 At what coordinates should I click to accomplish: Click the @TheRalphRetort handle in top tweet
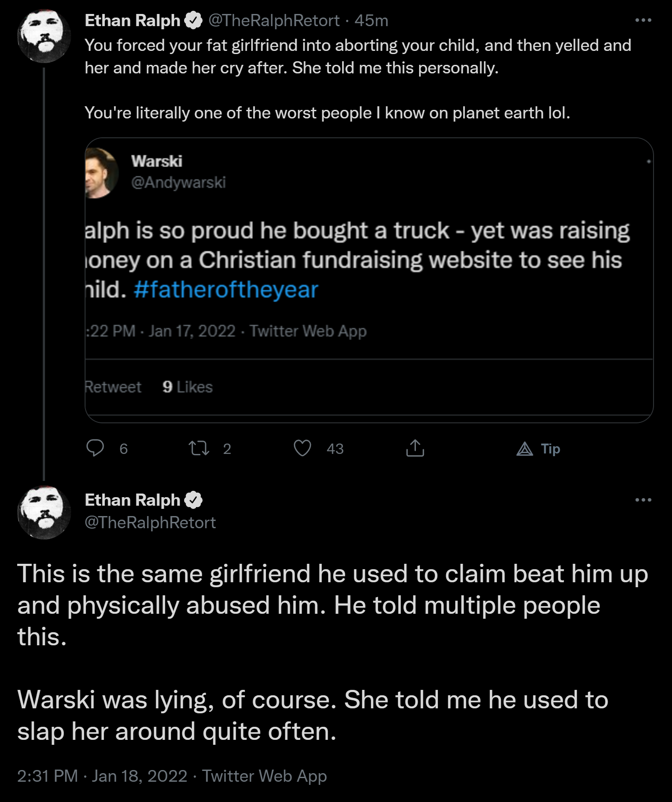[x=274, y=21]
